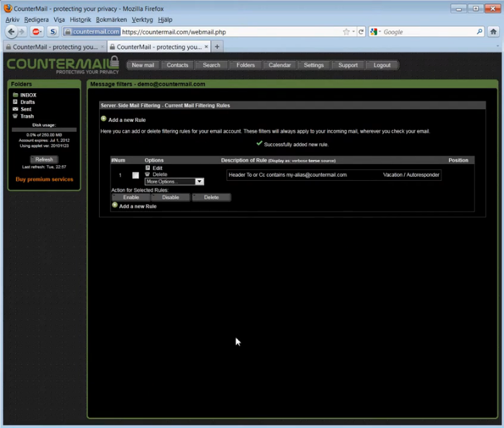Click Add a new Rule link at bottom
Viewport: 504px width, 428px height.
click(138, 206)
